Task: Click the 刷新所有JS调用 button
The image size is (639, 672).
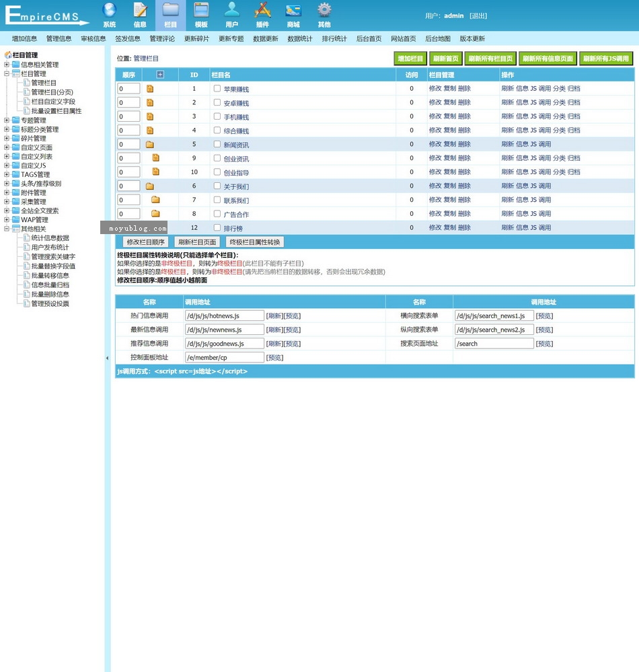Action: pyautogui.click(x=605, y=59)
